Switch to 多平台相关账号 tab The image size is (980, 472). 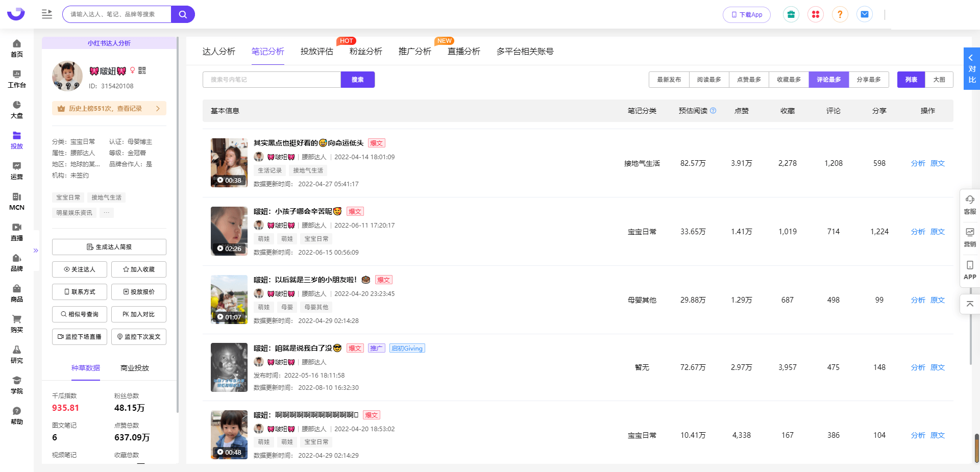[525, 52]
